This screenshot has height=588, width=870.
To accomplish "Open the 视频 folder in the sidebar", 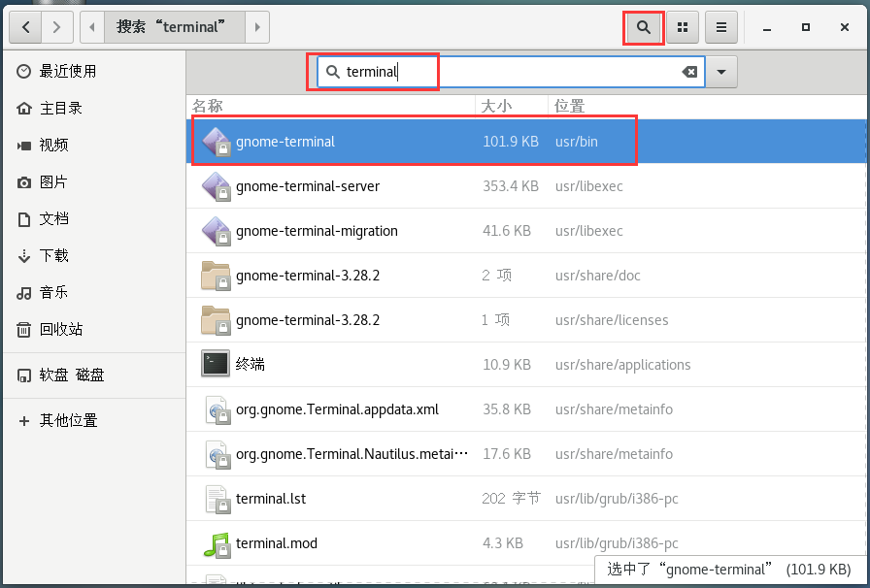I will [x=94, y=145].
